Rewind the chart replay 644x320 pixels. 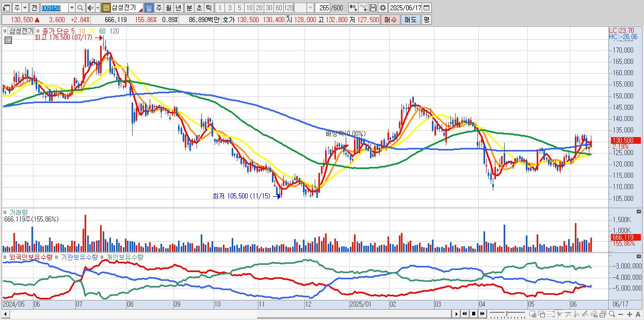pos(464,314)
